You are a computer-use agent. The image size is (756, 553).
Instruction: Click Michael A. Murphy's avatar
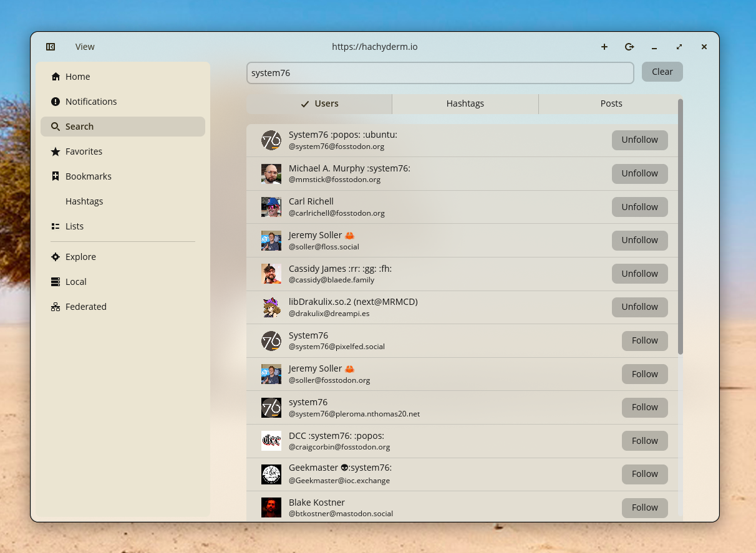pos(271,174)
